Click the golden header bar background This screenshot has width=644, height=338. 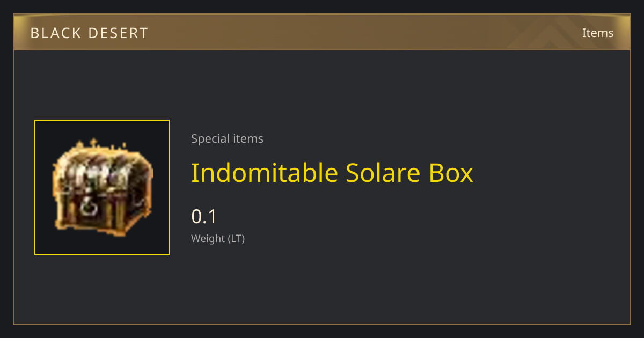(x=322, y=33)
